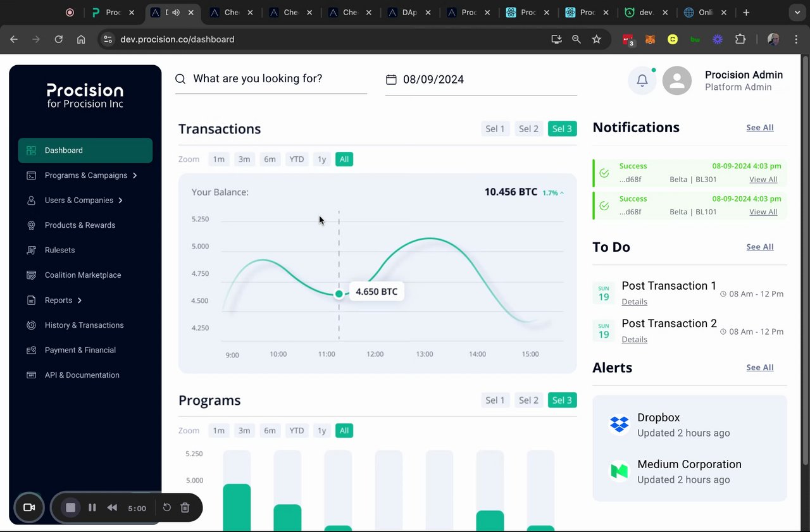The image size is (810, 532).
Task: Set Transactions zoom to All
Action: (x=344, y=159)
